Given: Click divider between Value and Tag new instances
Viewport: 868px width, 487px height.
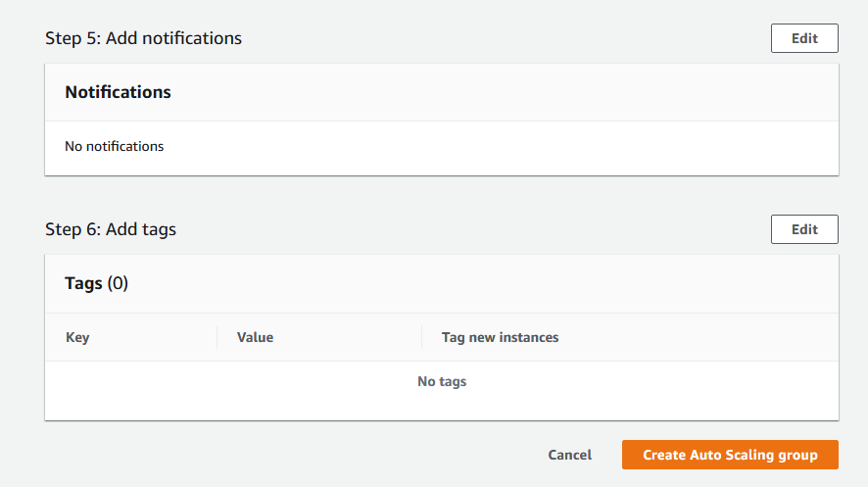Looking at the screenshot, I should pos(421,337).
